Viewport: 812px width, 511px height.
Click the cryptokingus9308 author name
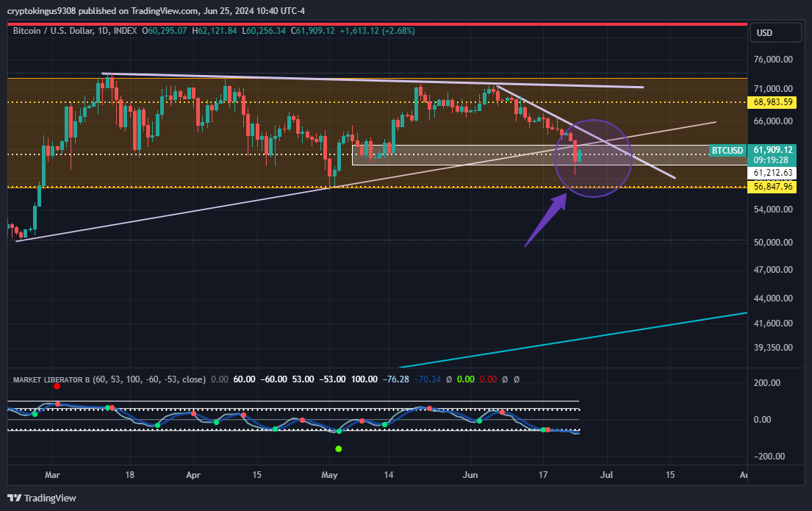click(x=41, y=11)
